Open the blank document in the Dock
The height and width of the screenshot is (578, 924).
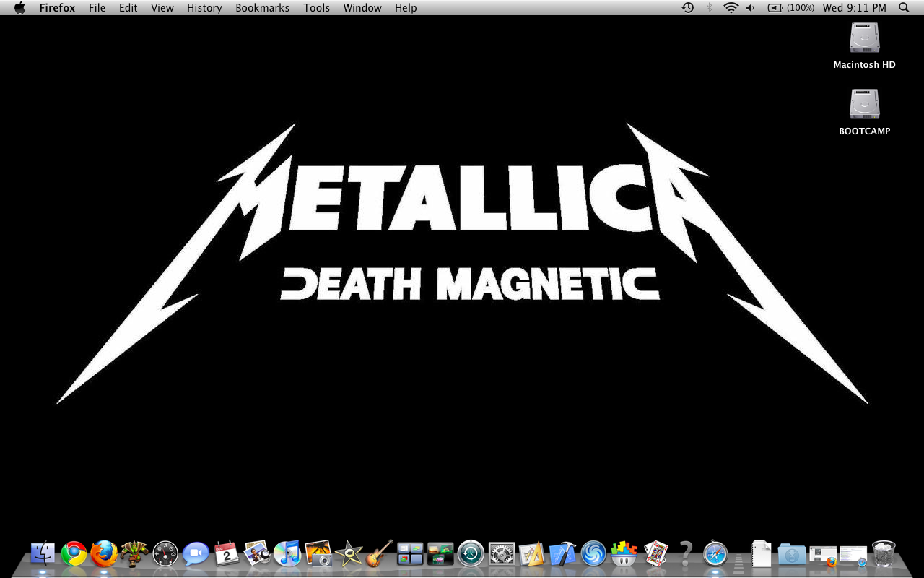pyautogui.click(x=762, y=554)
